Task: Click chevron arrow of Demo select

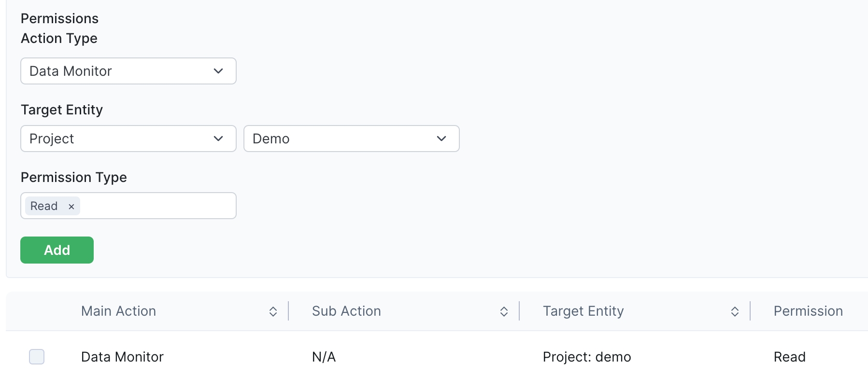Action: pyautogui.click(x=441, y=139)
